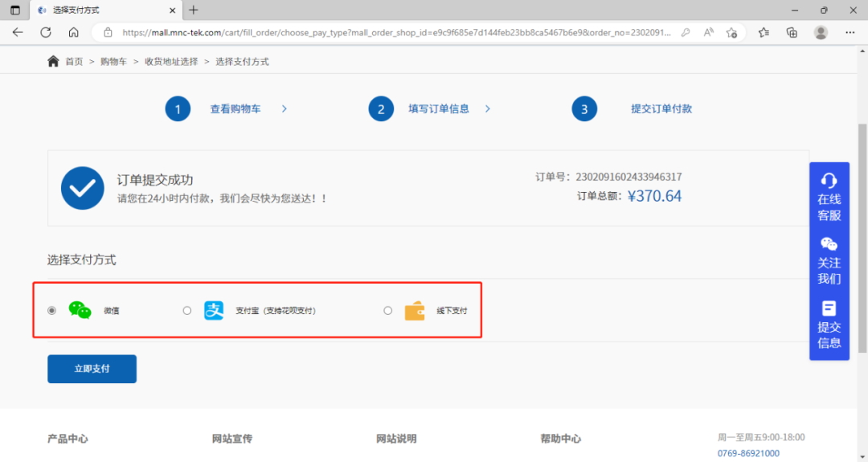
Task: Click chevron after 查看购物车
Action: tap(285, 109)
